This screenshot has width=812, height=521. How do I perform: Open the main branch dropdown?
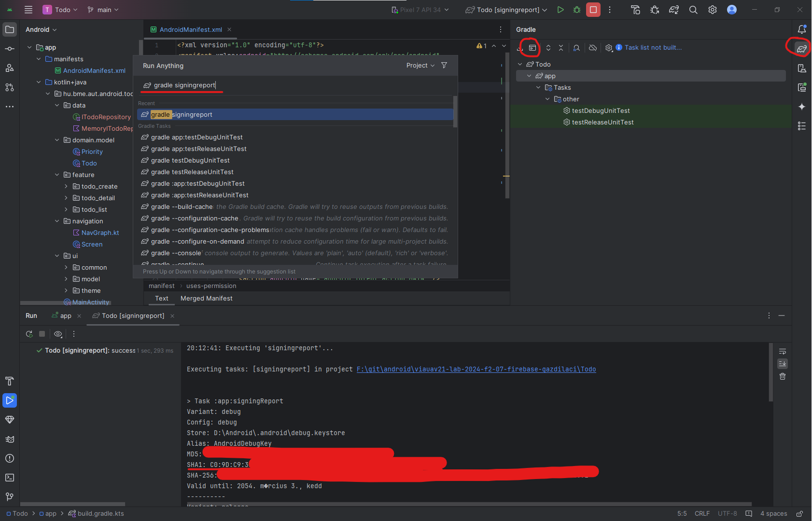click(103, 10)
